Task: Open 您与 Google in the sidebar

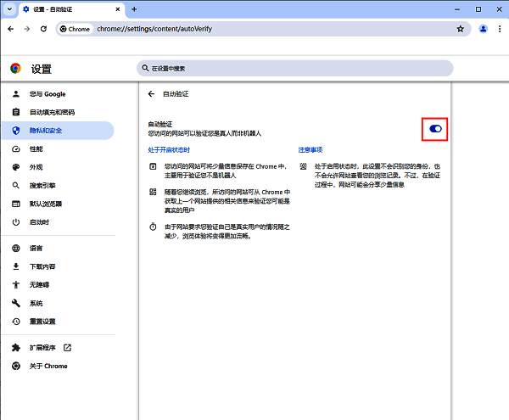Action: [48, 94]
